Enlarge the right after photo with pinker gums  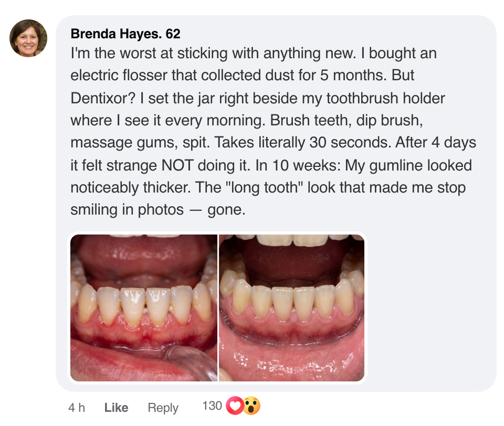coord(291,307)
